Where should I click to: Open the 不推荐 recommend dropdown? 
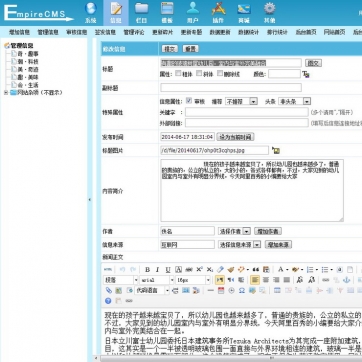pyautogui.click(x=241, y=101)
